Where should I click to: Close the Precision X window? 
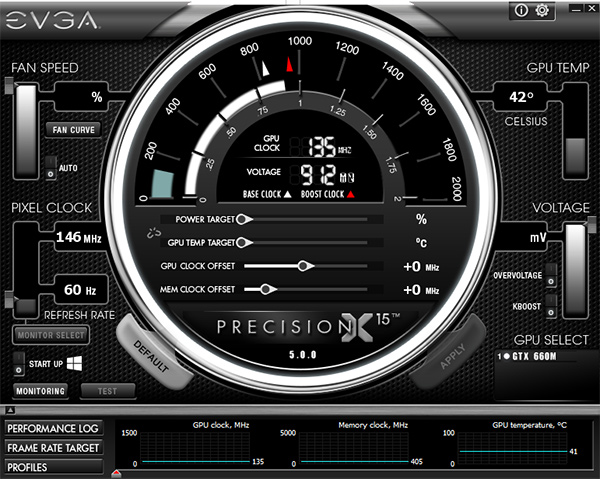(x=592, y=8)
